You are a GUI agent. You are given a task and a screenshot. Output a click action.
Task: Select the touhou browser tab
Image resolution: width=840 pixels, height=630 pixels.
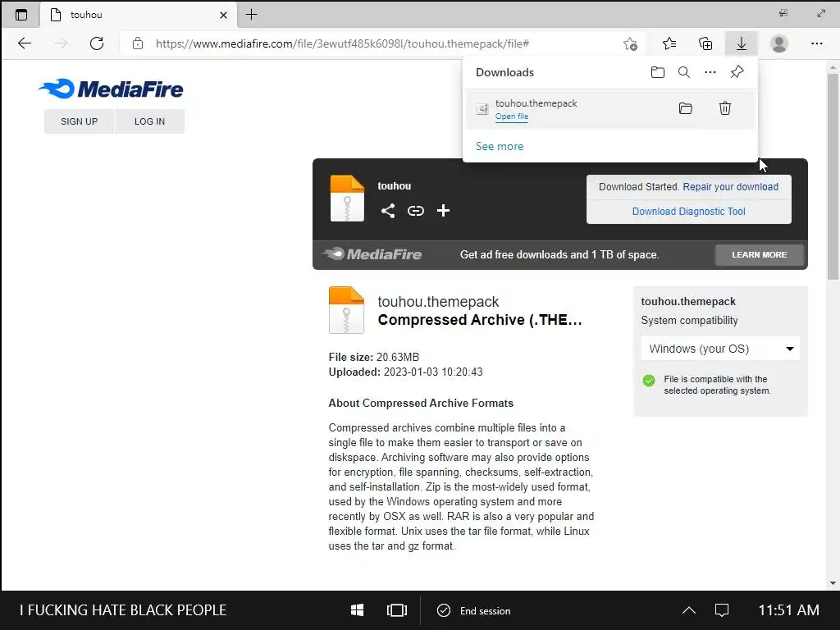[137, 15]
